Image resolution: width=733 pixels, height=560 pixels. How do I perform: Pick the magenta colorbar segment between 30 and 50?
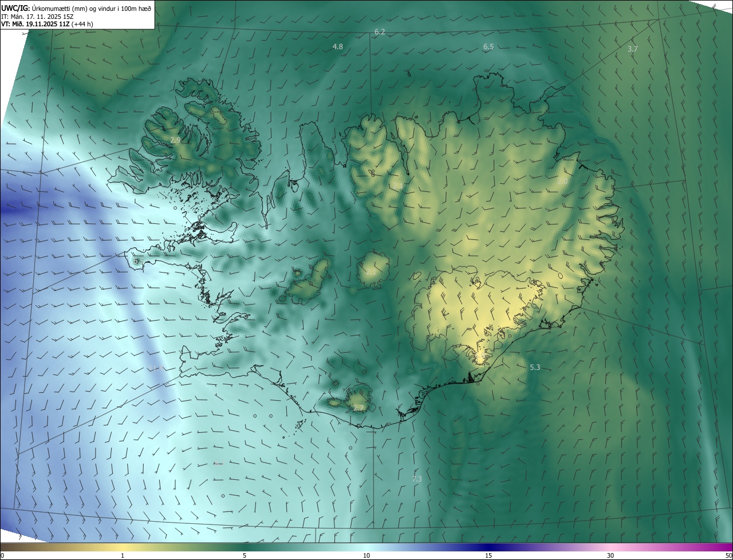pyautogui.click(x=671, y=547)
